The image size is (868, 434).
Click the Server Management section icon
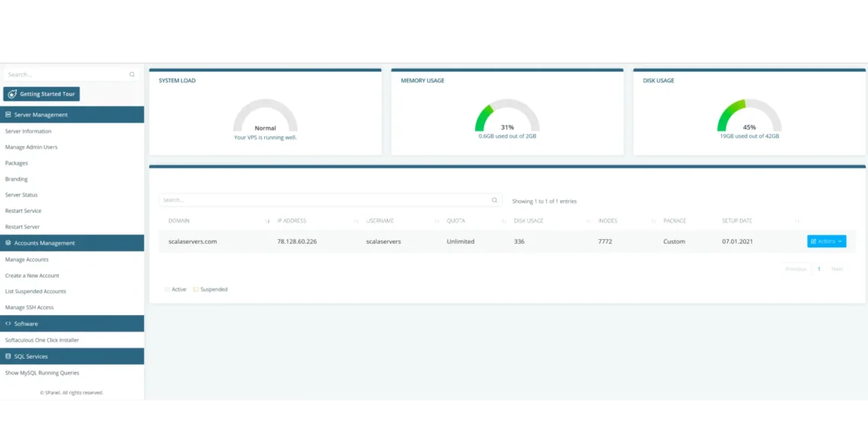coord(8,114)
